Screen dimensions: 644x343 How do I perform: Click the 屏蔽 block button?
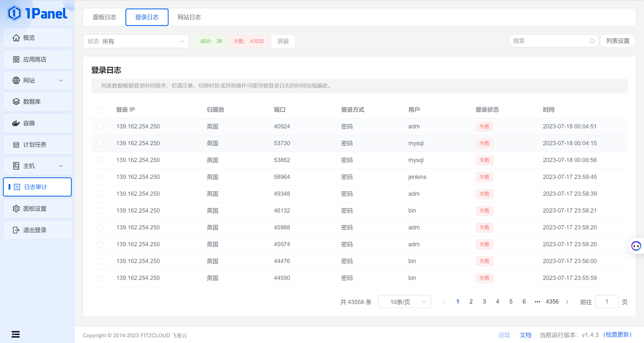point(283,41)
